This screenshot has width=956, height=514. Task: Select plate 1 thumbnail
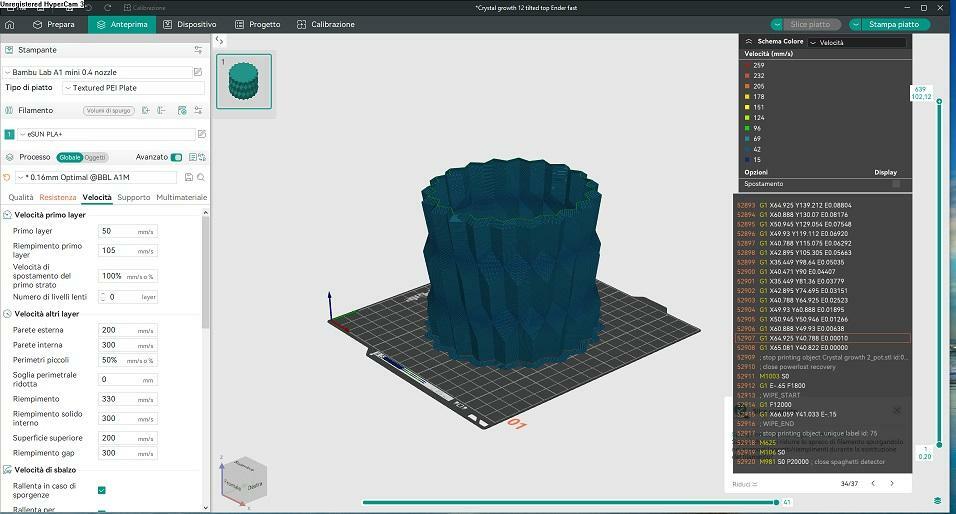244,81
